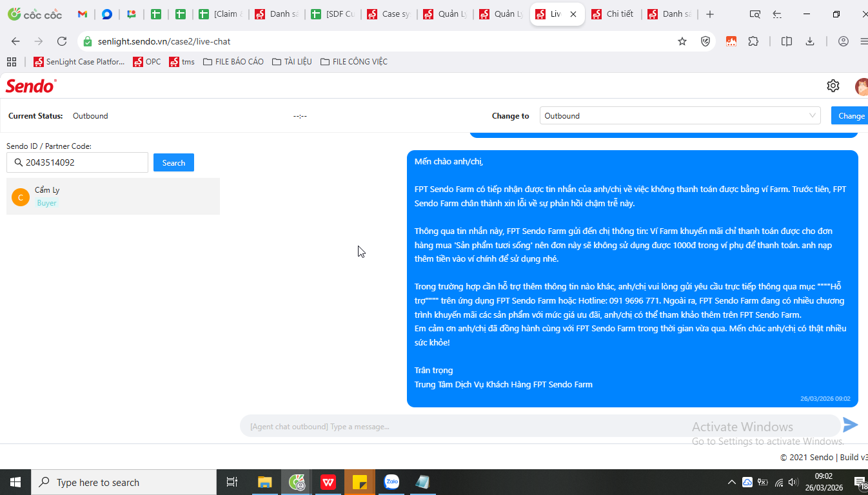Image resolution: width=868 pixels, height=495 pixels.
Task: Open the browser shield protection icon
Action: point(705,41)
